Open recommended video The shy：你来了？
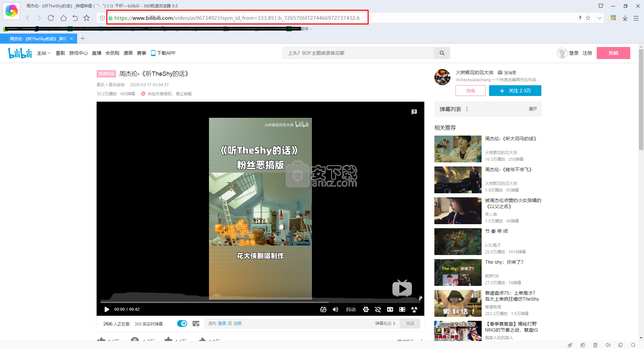Screen dimensions: 644x349 504,262
